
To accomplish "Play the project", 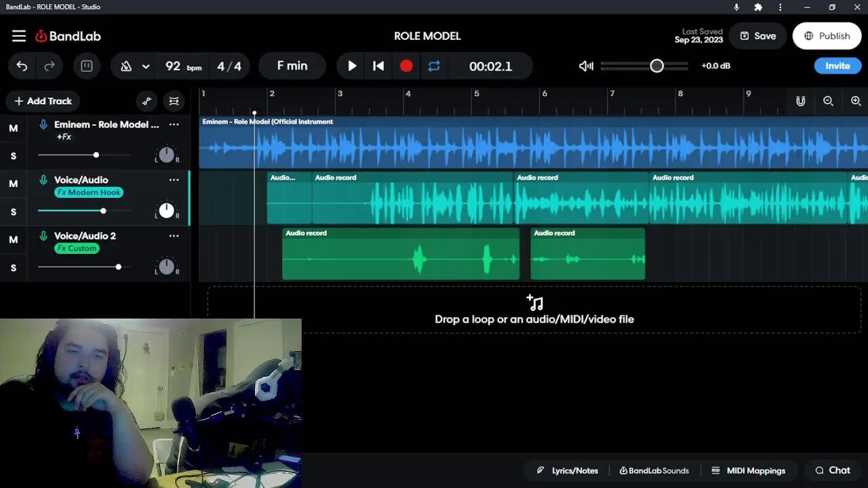I will pos(352,66).
